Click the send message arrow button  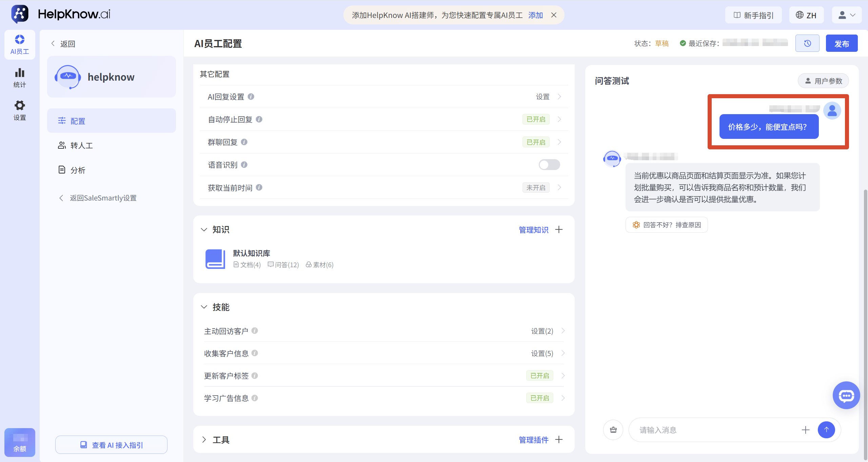click(x=826, y=430)
